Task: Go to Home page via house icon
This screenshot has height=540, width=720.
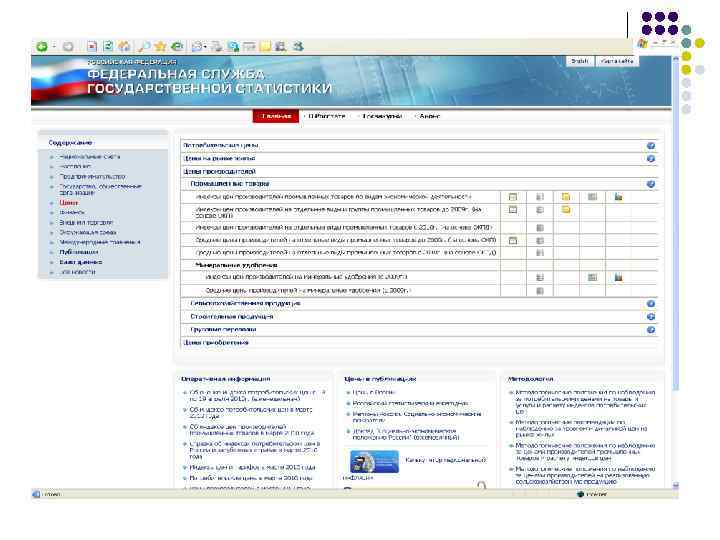Action: [124, 46]
